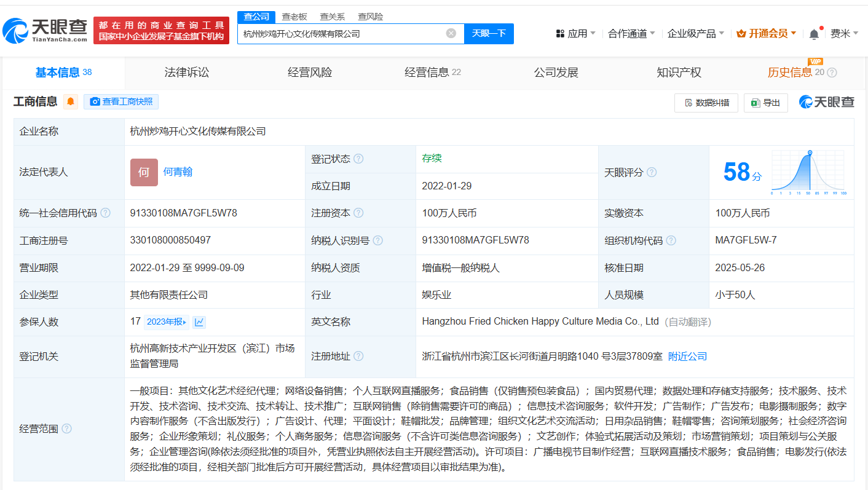The height and width of the screenshot is (490, 868).
Task: Expand the 2023年报 year selector
Action: (167, 322)
